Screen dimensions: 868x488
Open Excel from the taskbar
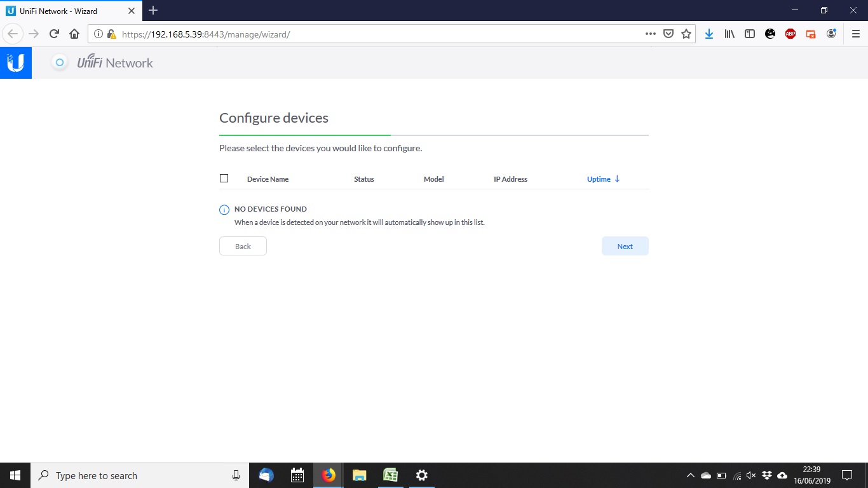(390, 475)
